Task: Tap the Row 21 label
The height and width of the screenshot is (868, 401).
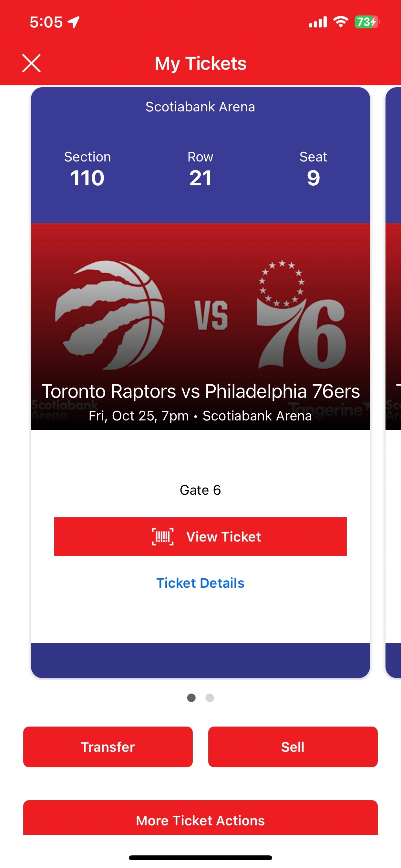Action: 200,169
